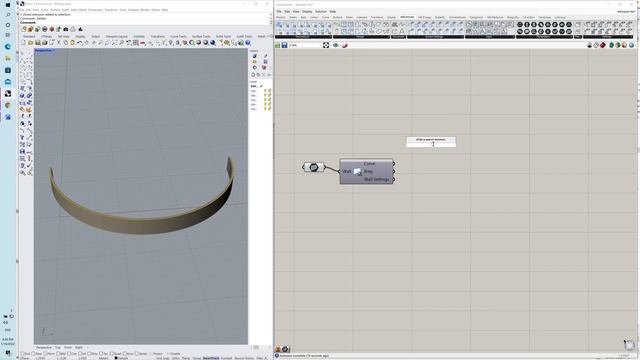Viewport: 640px width, 360px height.
Task: Click the Rhino icon in Windows taskbar
Action: tap(8, 93)
